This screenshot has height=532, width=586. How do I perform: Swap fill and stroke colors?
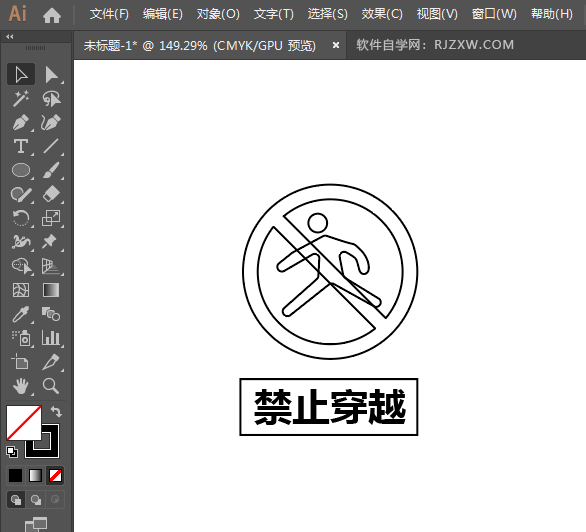coord(56,412)
